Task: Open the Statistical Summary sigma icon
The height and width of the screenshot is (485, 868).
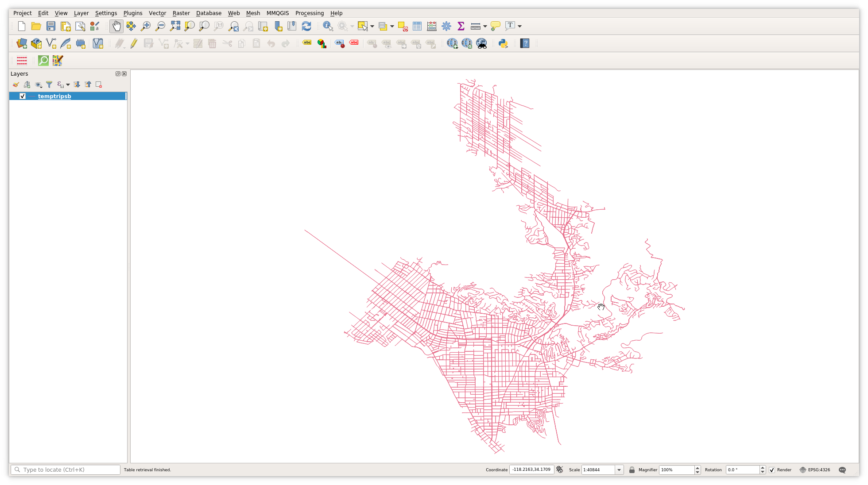Action: pos(461,26)
